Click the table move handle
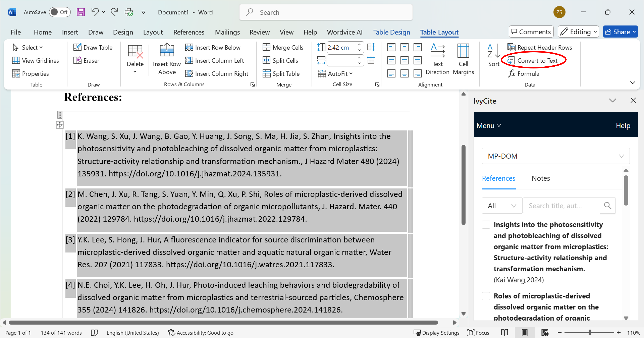Image resolution: width=644 pixels, height=338 pixels. tap(60, 125)
